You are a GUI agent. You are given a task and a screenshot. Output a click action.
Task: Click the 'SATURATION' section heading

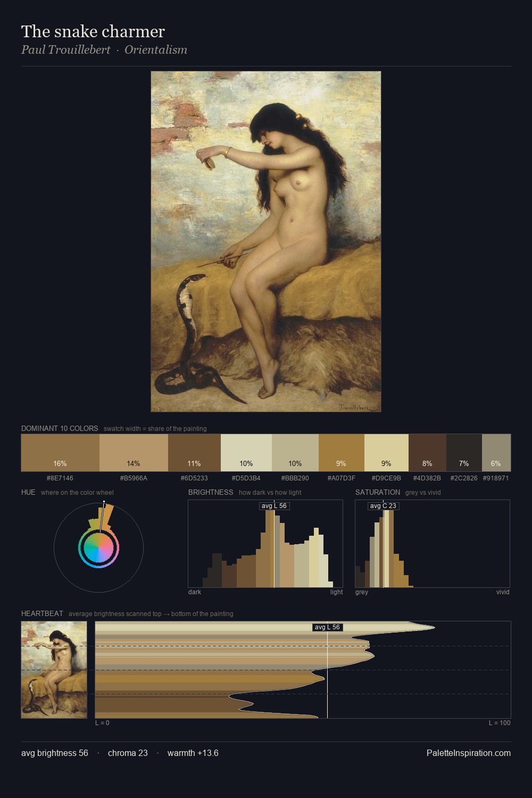click(x=378, y=492)
